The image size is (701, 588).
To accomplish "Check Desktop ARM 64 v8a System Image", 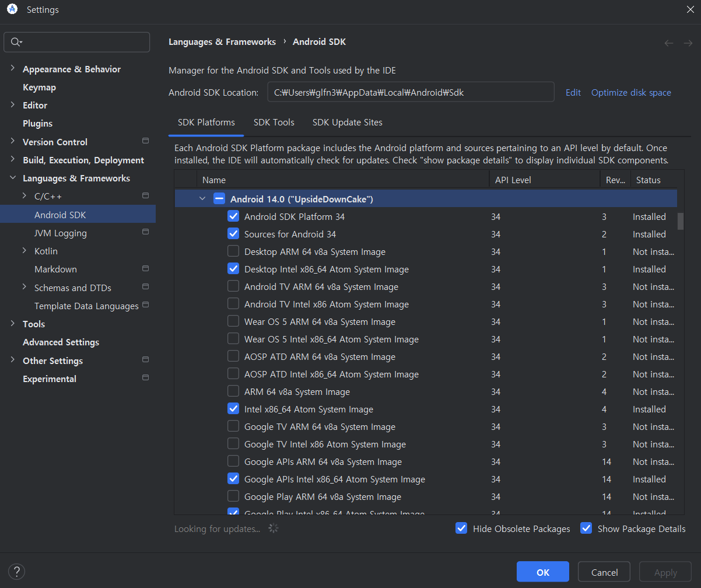I will pyautogui.click(x=233, y=251).
